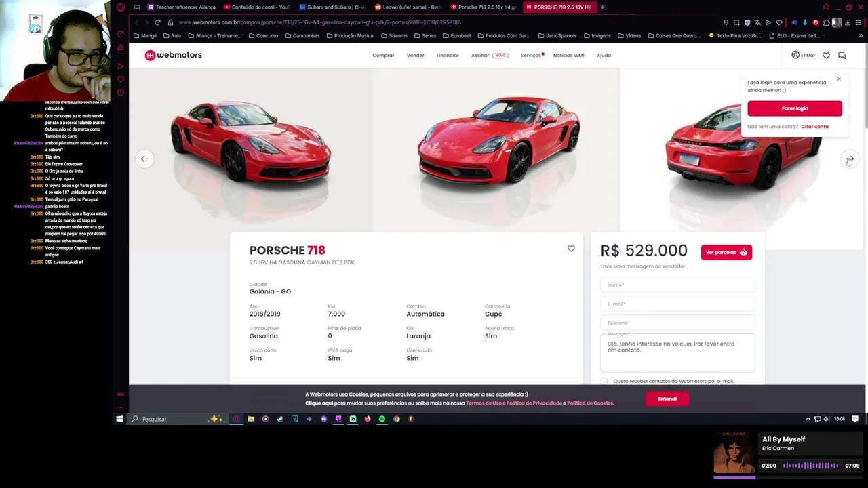Screen dimensions: 868x488
Task: Switch to Leowo Reddit tab
Action: click(x=408, y=7)
